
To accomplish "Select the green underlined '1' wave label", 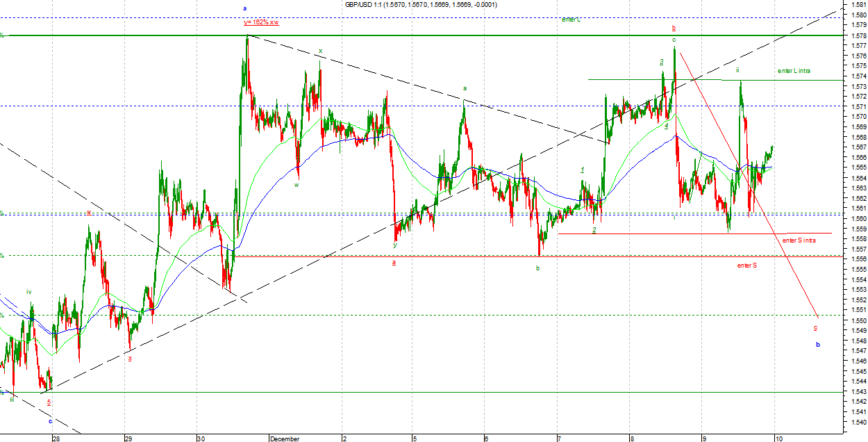I will 583,170.
